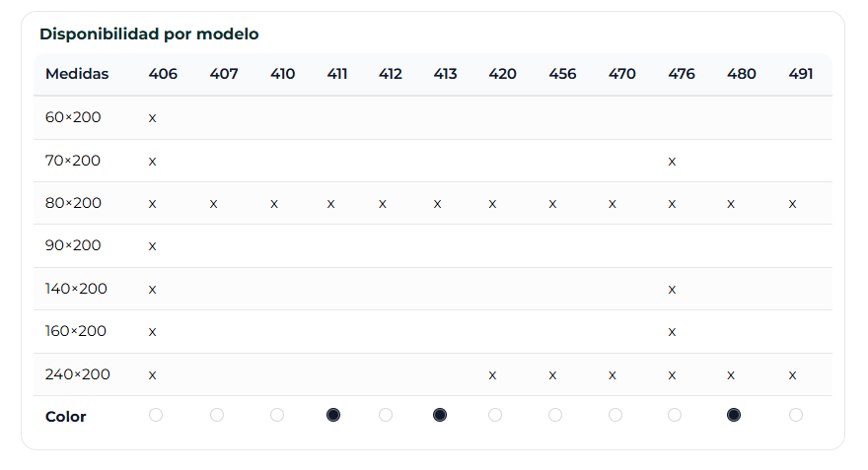The height and width of the screenshot is (470, 868).
Task: Pick the color circle for model 420
Action: [495, 415]
